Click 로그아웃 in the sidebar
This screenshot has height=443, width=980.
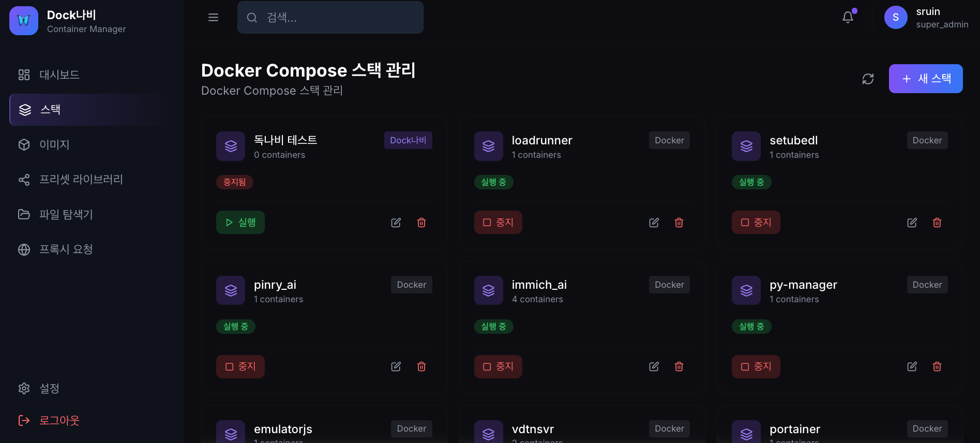click(x=59, y=420)
